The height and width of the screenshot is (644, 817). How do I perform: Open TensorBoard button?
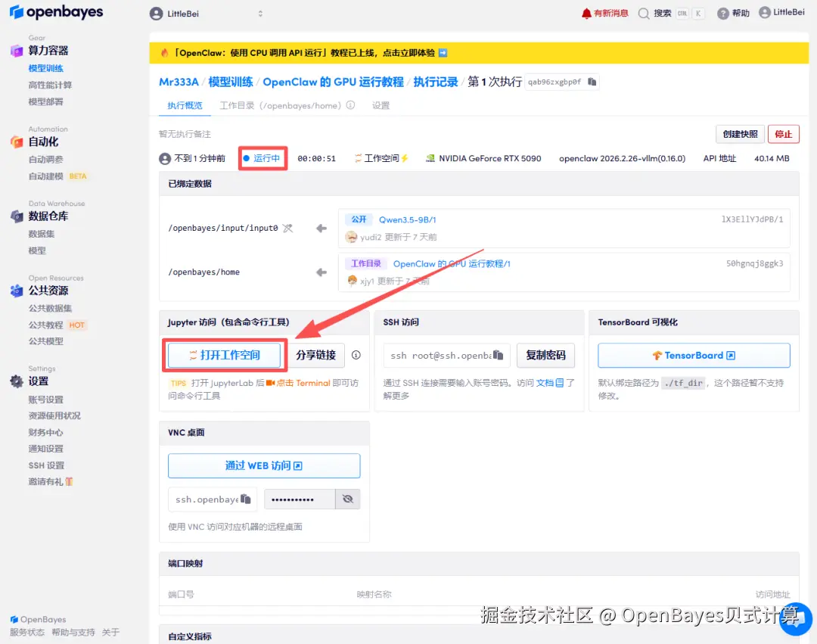(x=694, y=356)
